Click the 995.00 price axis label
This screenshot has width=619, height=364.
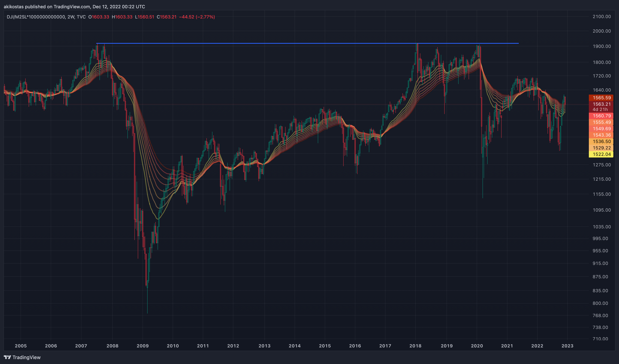[x=600, y=239]
